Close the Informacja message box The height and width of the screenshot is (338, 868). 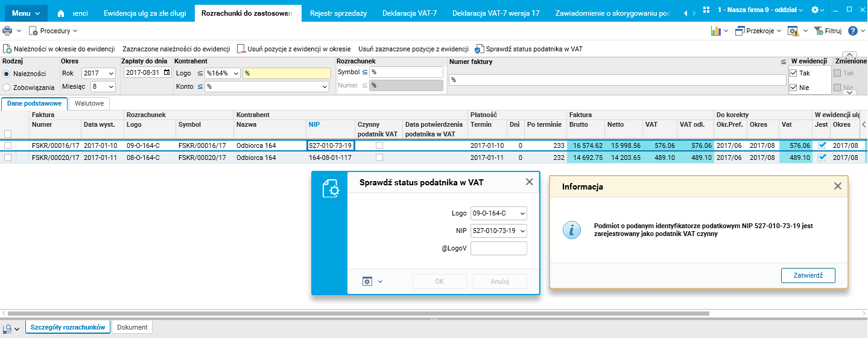click(837, 186)
